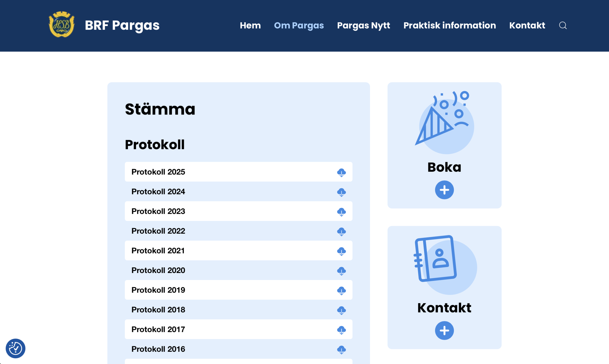Download Protokoll 2025 via cloud icon
609x364 pixels.
[x=341, y=172]
